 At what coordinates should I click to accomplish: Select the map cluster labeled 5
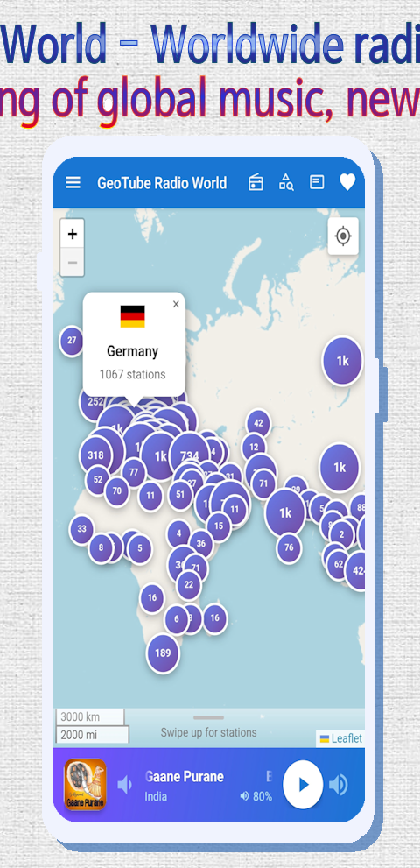(x=139, y=548)
